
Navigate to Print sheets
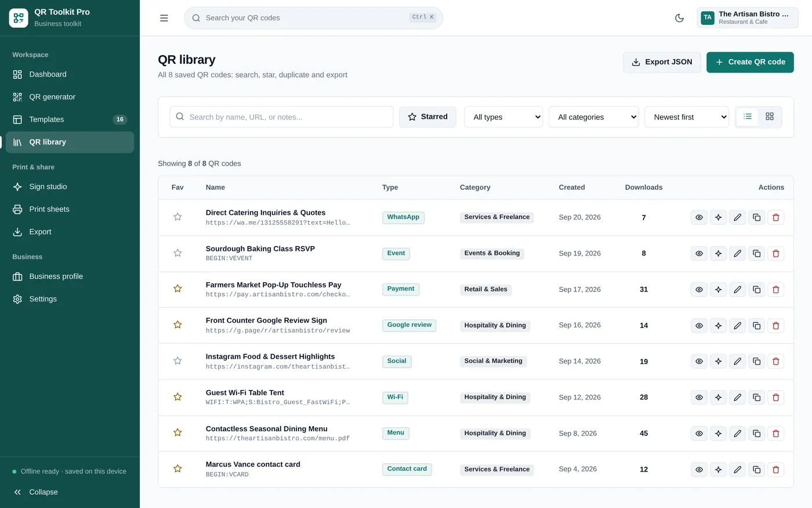70,209
